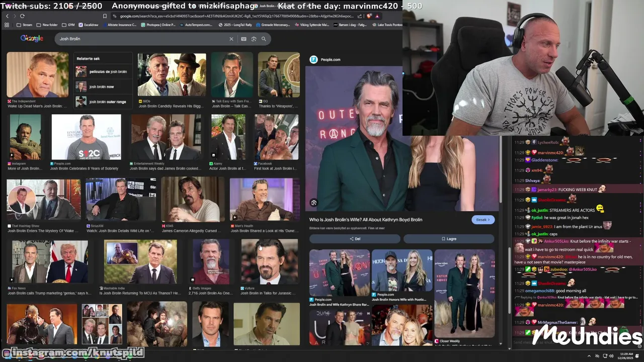Open Closer Weekly related image
Image resolution: width=644 pixels, height=362 pixels.
pyautogui.click(x=464, y=294)
